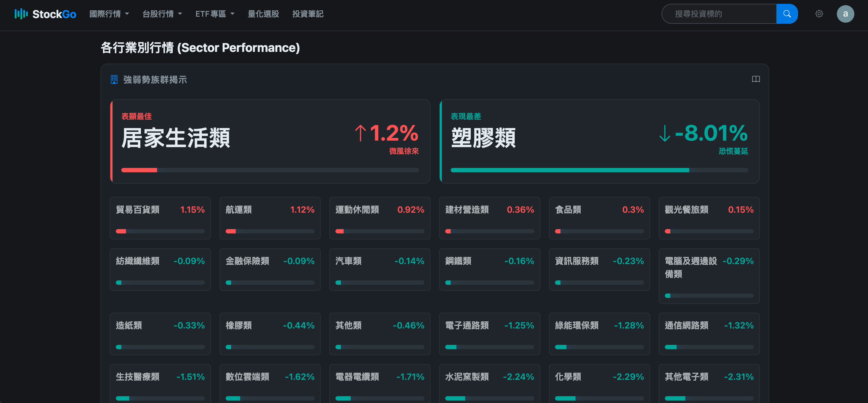The width and height of the screenshot is (868, 403).
Task: Open 投資筆記 from the navbar
Action: (308, 14)
